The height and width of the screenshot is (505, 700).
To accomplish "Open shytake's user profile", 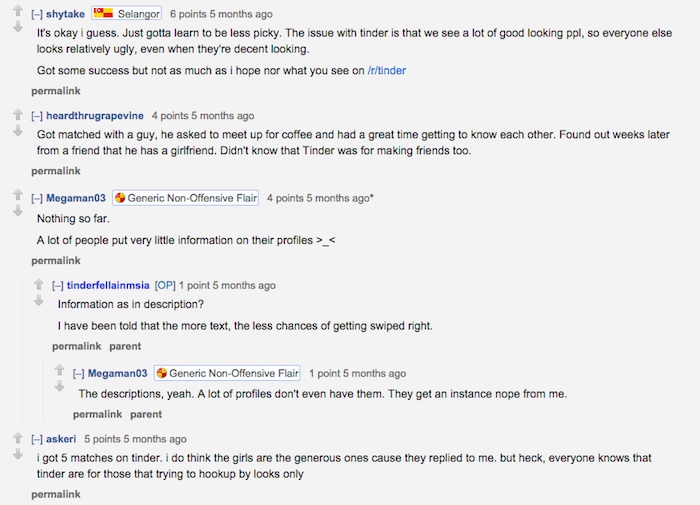I will point(65,14).
